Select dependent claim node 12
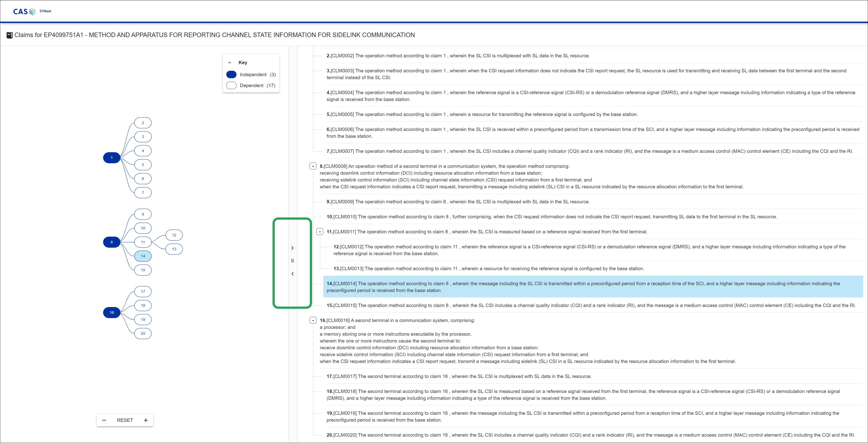 [174, 235]
